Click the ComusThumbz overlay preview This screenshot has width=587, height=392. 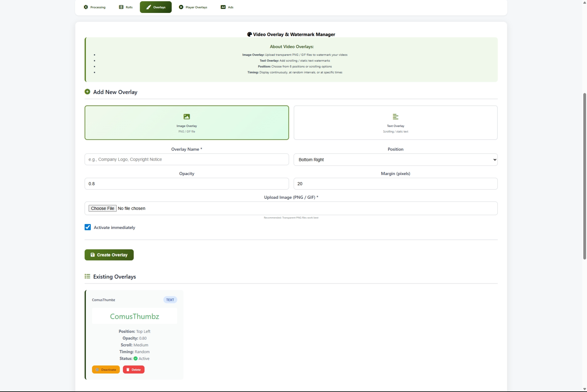[x=135, y=316]
